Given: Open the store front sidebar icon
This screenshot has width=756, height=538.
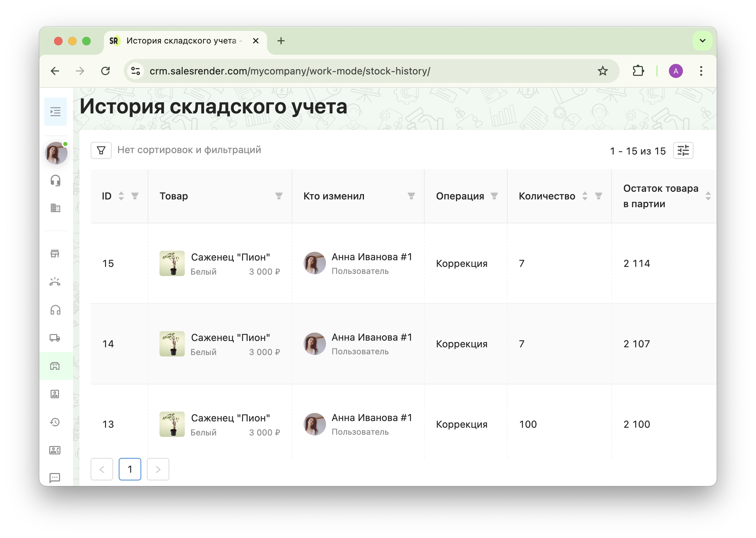Looking at the screenshot, I should [x=55, y=254].
